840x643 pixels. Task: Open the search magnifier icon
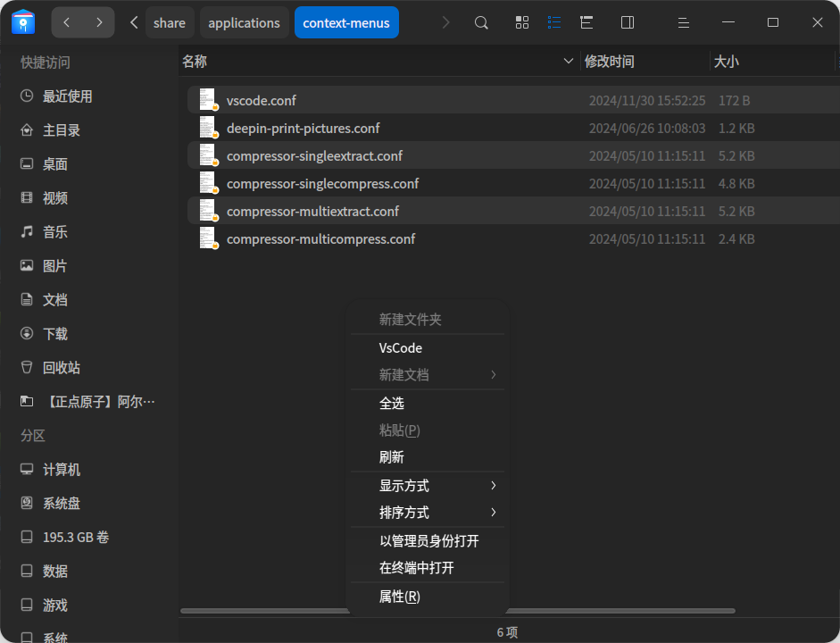coord(481,22)
